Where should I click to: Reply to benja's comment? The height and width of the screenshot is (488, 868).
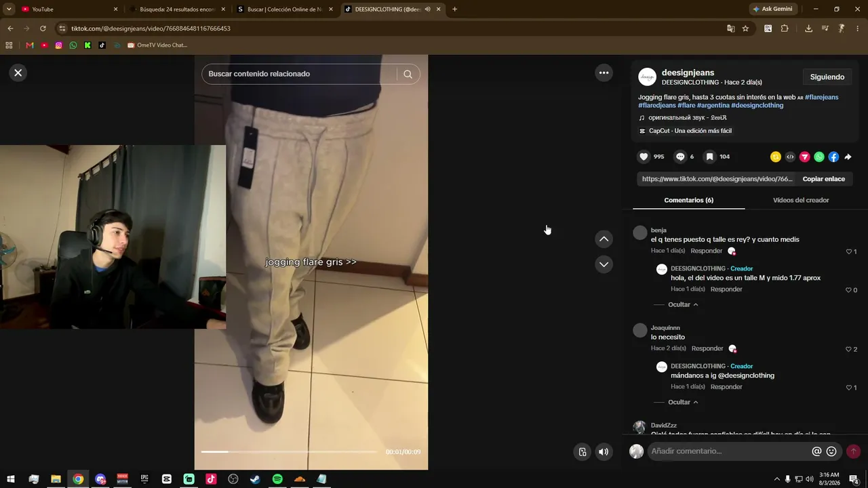click(x=706, y=251)
